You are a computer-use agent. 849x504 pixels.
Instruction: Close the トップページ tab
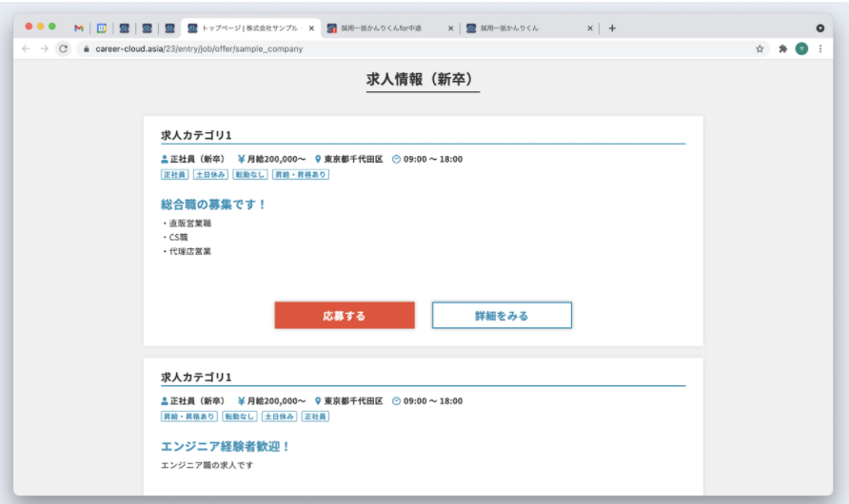(311, 29)
